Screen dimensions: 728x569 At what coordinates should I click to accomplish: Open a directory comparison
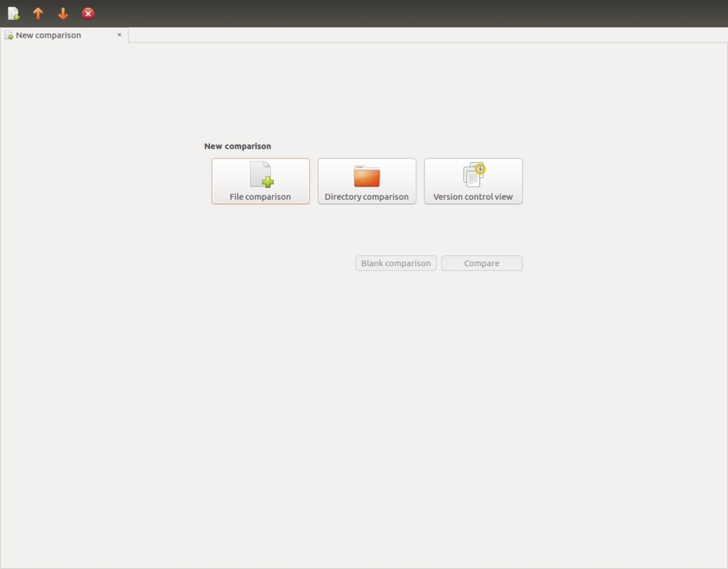point(366,181)
